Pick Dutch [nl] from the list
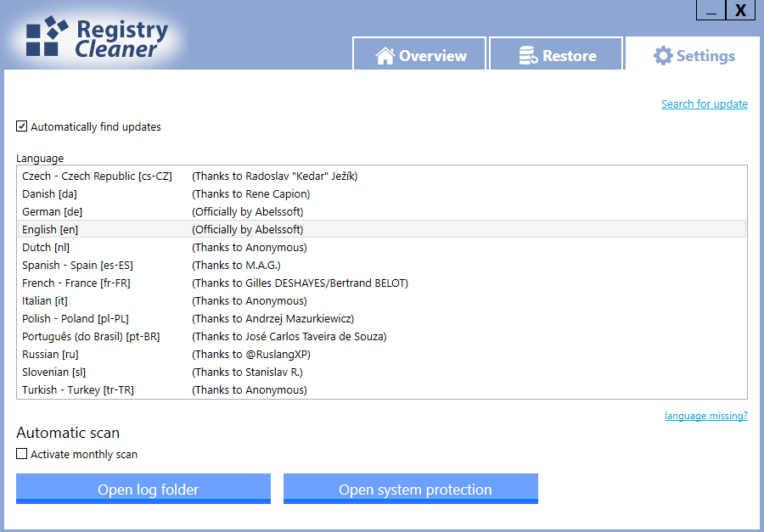 381,248
